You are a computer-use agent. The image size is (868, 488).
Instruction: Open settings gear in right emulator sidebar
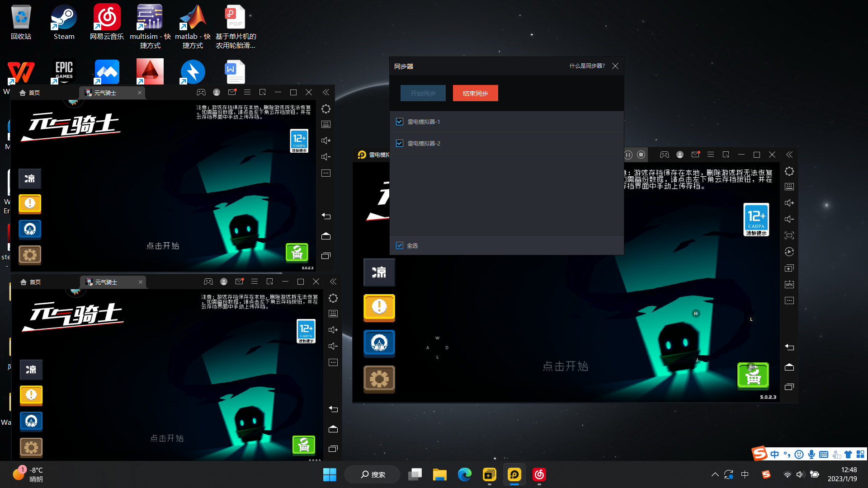(x=789, y=171)
